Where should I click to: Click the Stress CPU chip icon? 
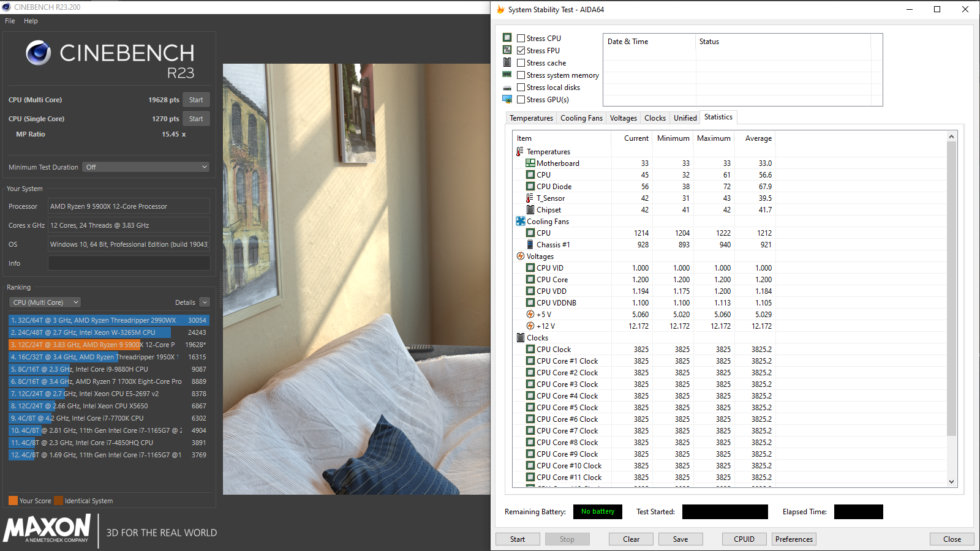click(507, 38)
